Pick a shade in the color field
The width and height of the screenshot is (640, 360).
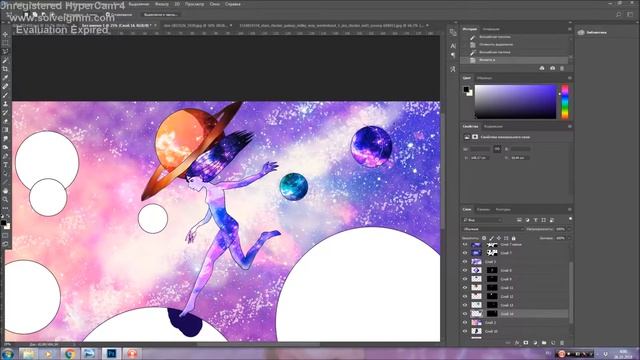515,102
